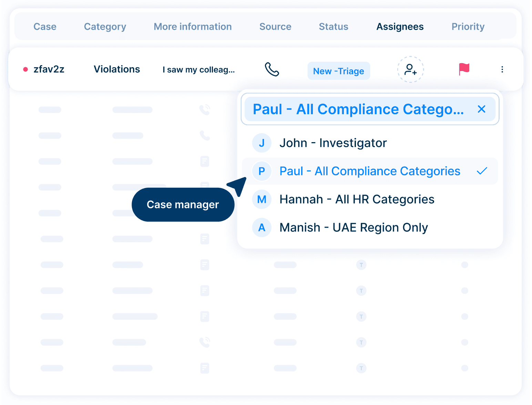The width and height of the screenshot is (532, 405).
Task: Click the Priority column header
Action: (468, 27)
